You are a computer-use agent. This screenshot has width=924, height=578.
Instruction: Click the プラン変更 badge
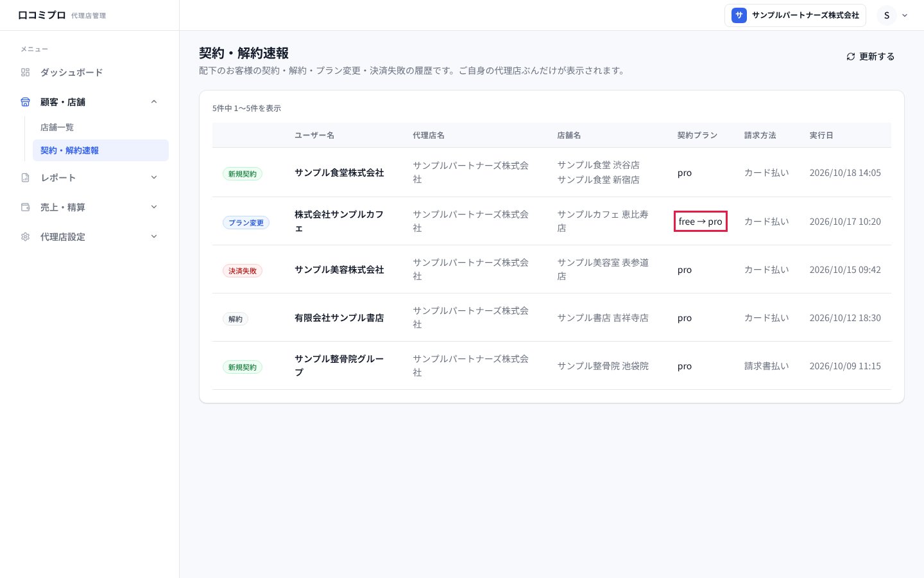click(246, 223)
